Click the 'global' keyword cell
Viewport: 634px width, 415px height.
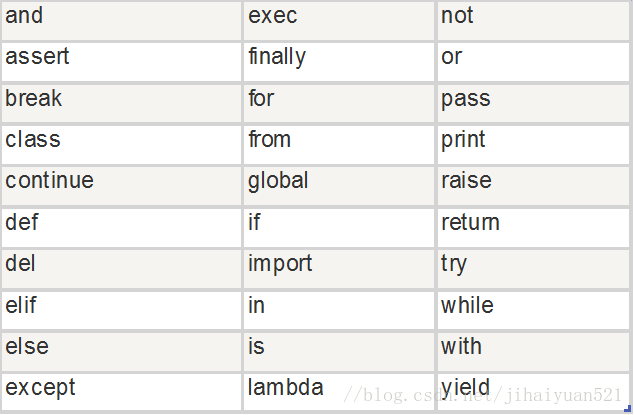coord(339,186)
